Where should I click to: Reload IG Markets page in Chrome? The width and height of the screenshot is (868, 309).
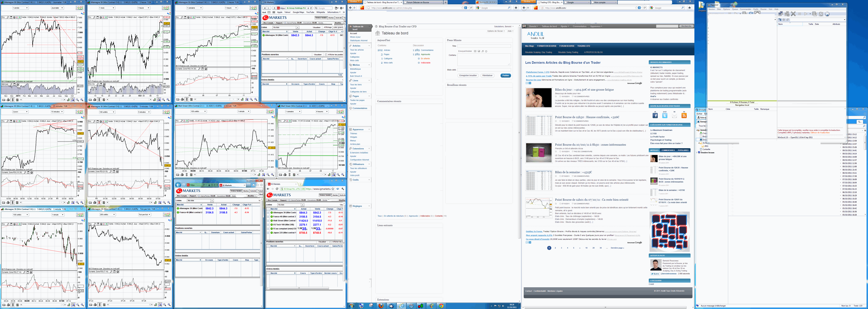277,189
